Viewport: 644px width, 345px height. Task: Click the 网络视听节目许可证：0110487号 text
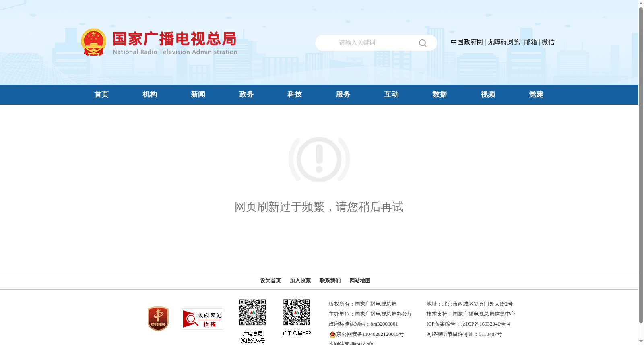464,334
